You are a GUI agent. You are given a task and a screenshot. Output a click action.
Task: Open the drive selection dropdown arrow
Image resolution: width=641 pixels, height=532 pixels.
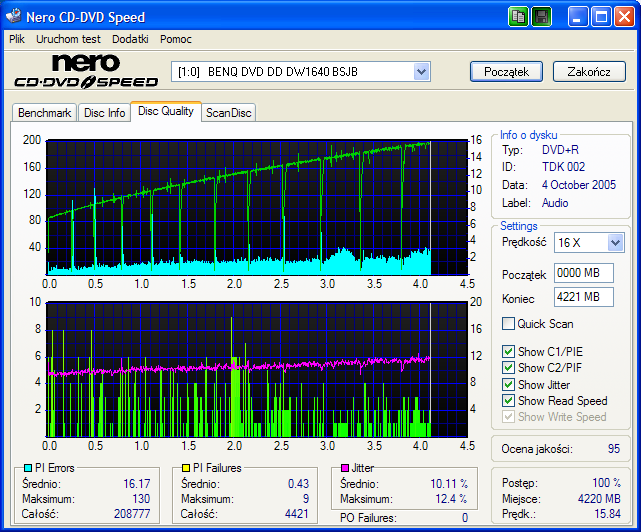tap(421, 72)
